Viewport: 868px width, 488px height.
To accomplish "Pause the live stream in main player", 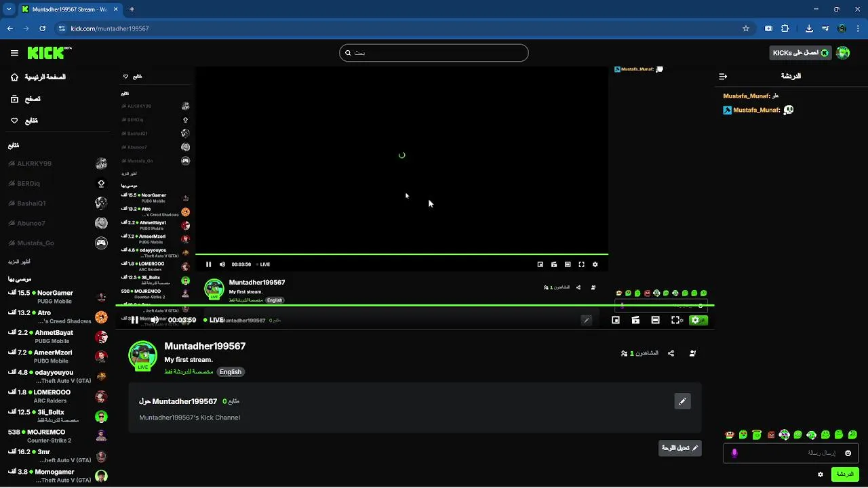I will coord(134,320).
